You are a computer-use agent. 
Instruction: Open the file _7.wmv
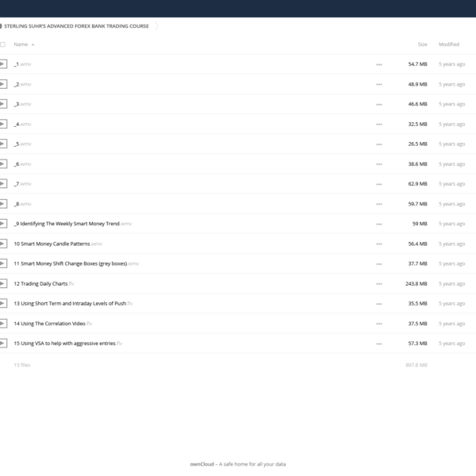click(22, 184)
